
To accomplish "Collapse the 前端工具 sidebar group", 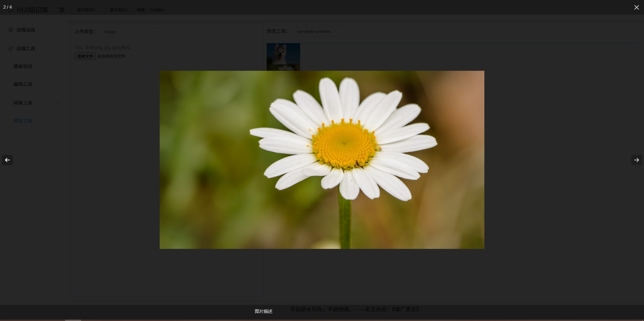I will point(34,49).
